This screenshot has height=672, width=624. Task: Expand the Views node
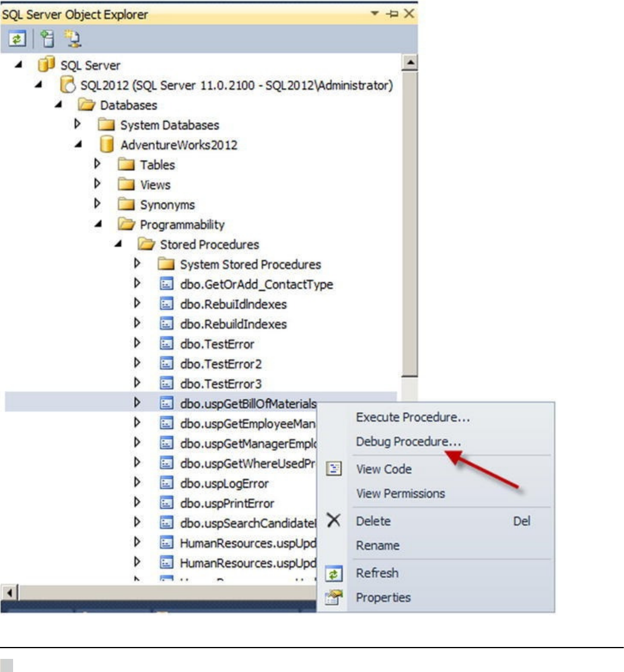[x=97, y=183]
